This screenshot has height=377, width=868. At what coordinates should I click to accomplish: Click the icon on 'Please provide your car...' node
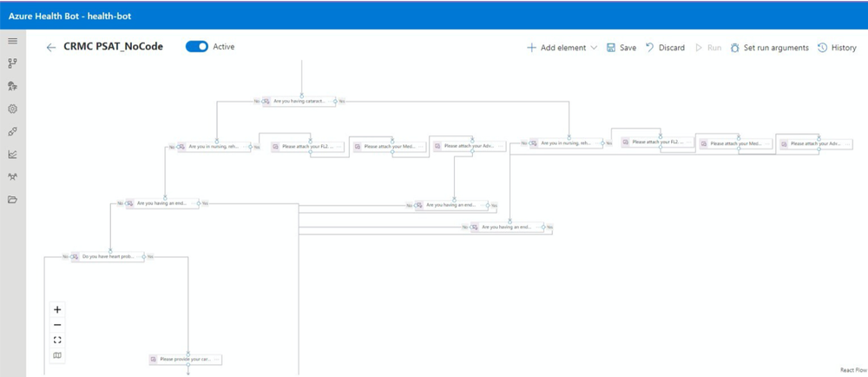154,360
